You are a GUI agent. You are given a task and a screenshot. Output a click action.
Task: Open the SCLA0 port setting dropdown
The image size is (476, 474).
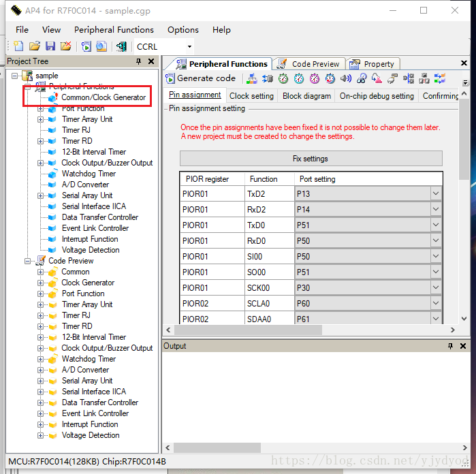pos(436,303)
